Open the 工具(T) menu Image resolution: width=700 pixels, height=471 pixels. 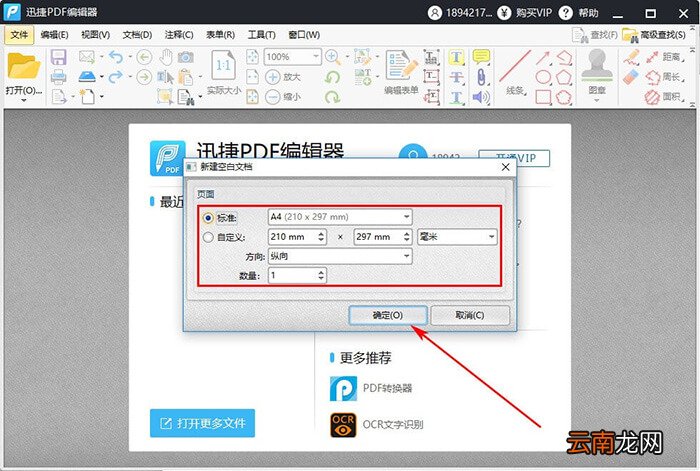(x=262, y=35)
